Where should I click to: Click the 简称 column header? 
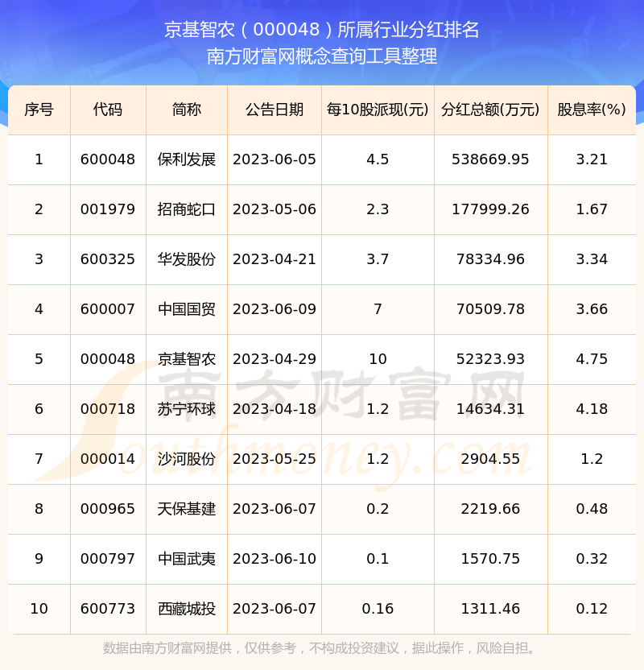click(x=187, y=110)
